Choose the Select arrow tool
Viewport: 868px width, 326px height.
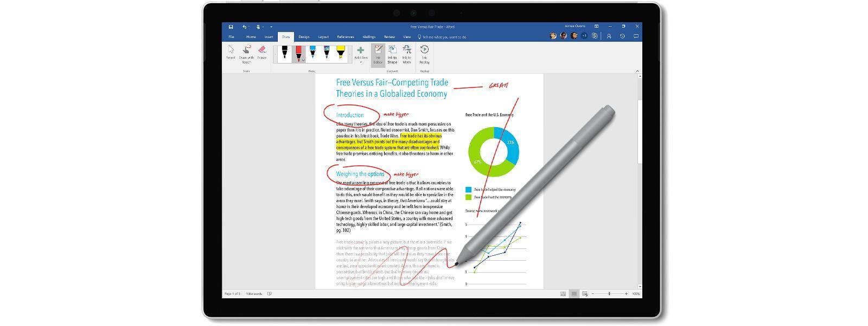(231, 53)
